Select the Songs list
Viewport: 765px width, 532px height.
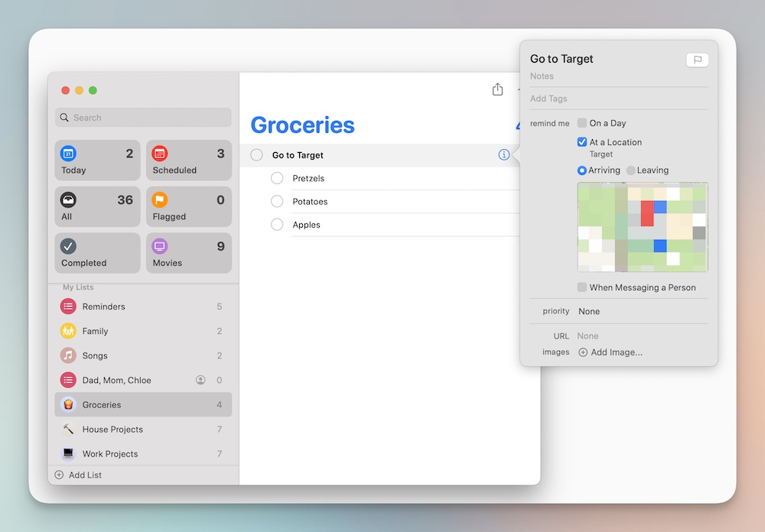point(143,355)
